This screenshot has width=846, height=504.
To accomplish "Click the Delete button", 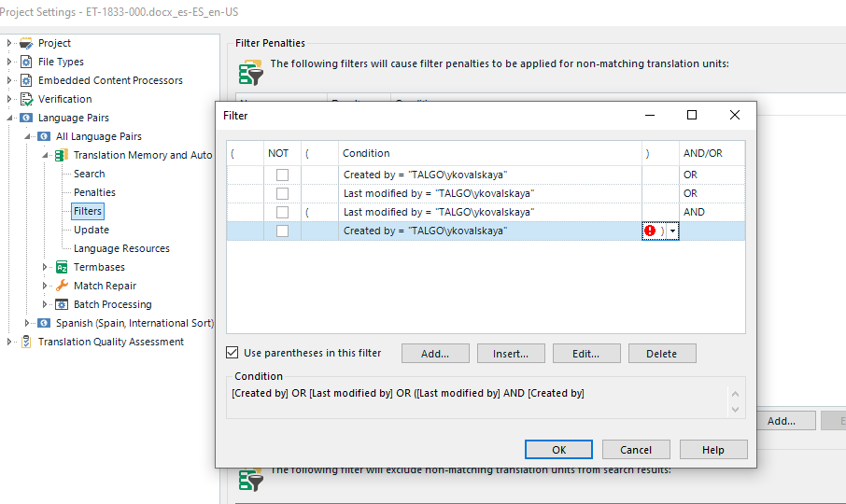I will pyautogui.click(x=662, y=354).
